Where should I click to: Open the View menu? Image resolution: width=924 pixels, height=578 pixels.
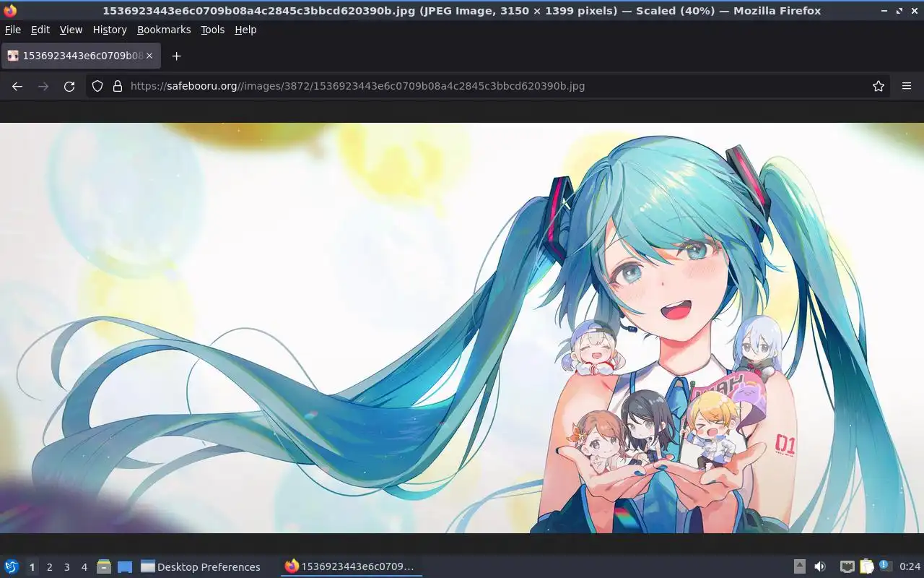71,30
